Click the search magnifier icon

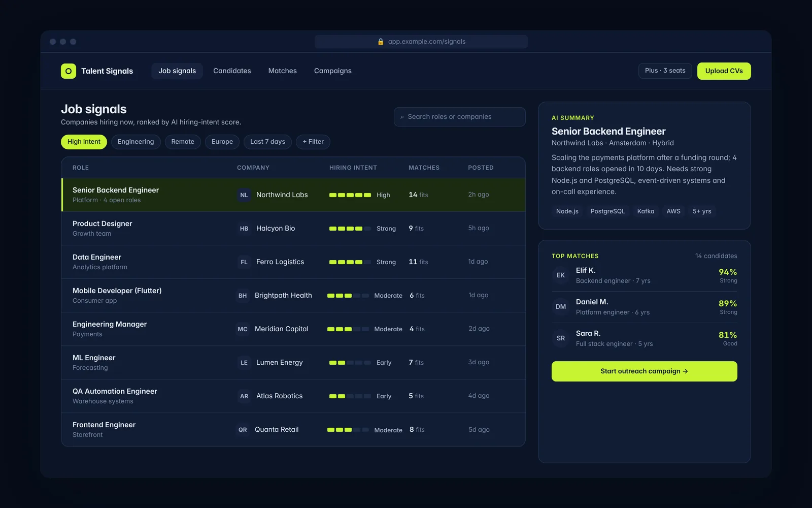coord(402,117)
